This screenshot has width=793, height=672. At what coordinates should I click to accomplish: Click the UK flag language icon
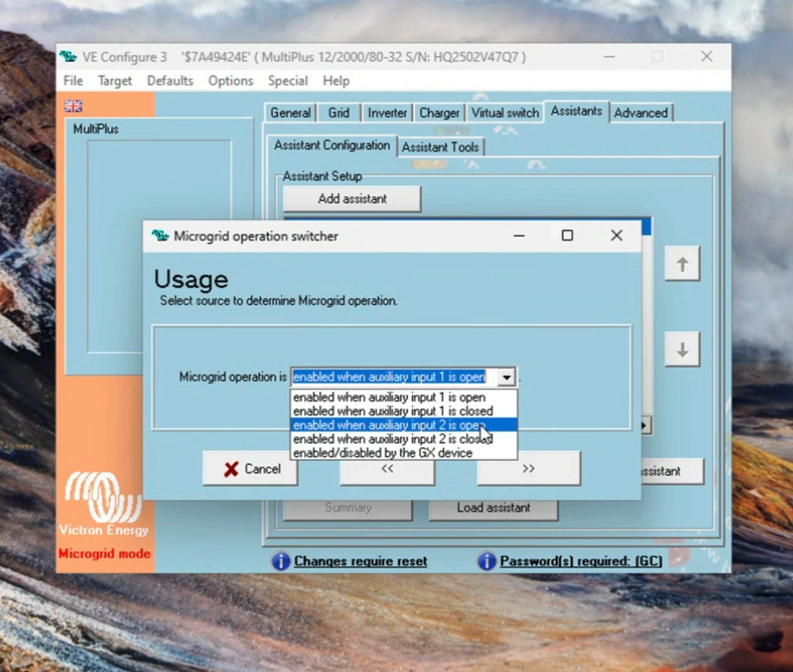click(73, 106)
